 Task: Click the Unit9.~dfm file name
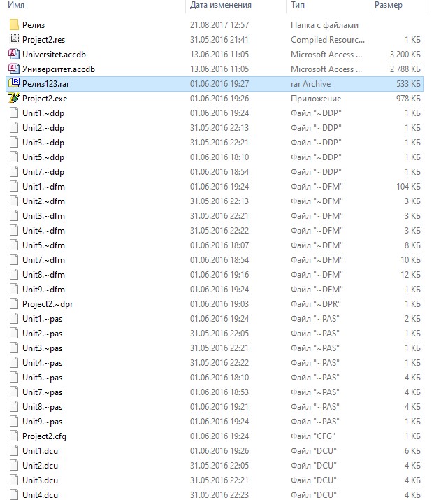tap(43, 290)
